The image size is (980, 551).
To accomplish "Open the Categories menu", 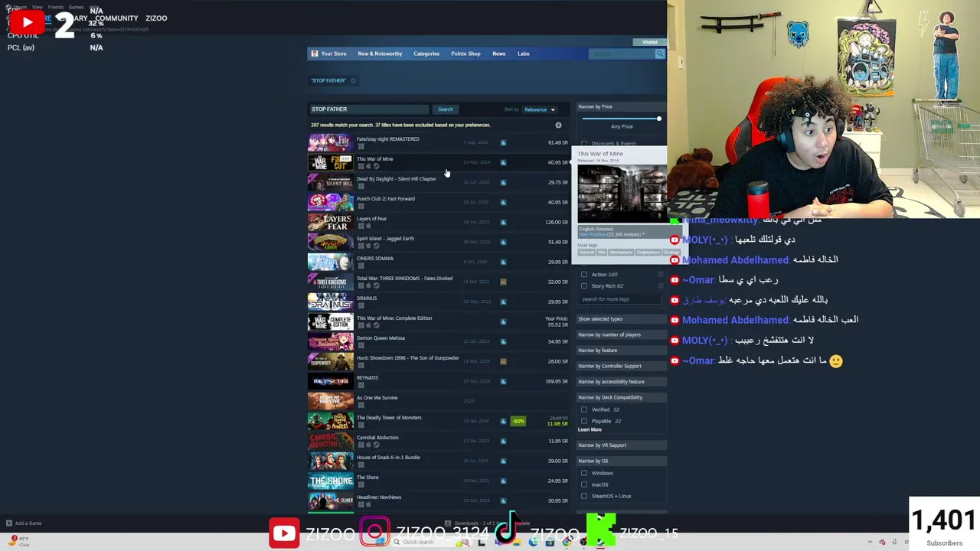I will coord(426,54).
